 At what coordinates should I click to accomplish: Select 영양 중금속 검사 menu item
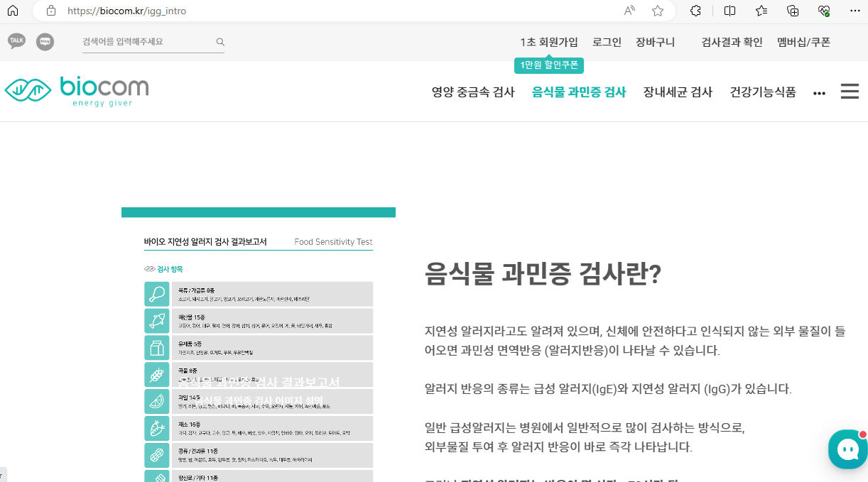(x=473, y=92)
